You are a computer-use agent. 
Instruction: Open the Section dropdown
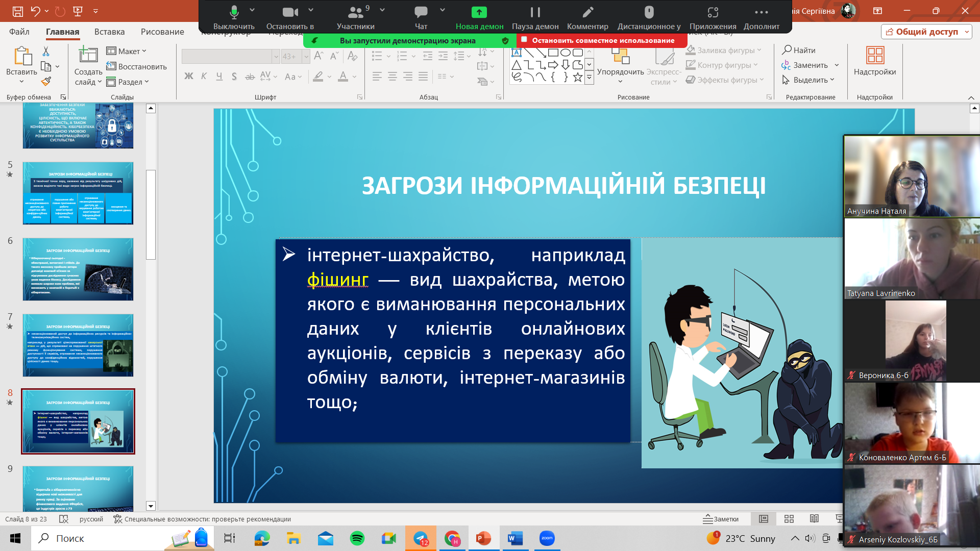click(x=128, y=82)
